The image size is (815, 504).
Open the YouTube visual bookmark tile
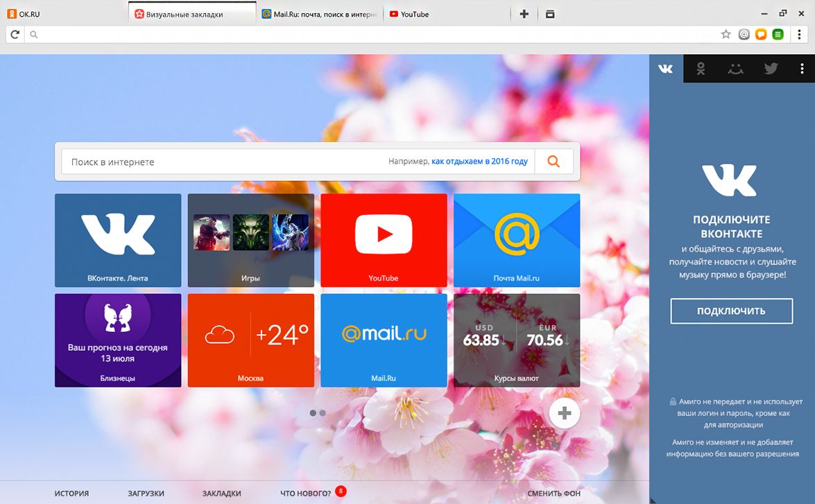click(384, 240)
